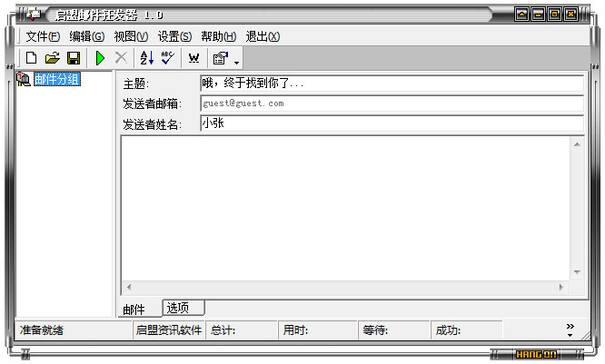Click the 发送者姓名 name field
This screenshot has height=364, width=605.
coord(392,123)
